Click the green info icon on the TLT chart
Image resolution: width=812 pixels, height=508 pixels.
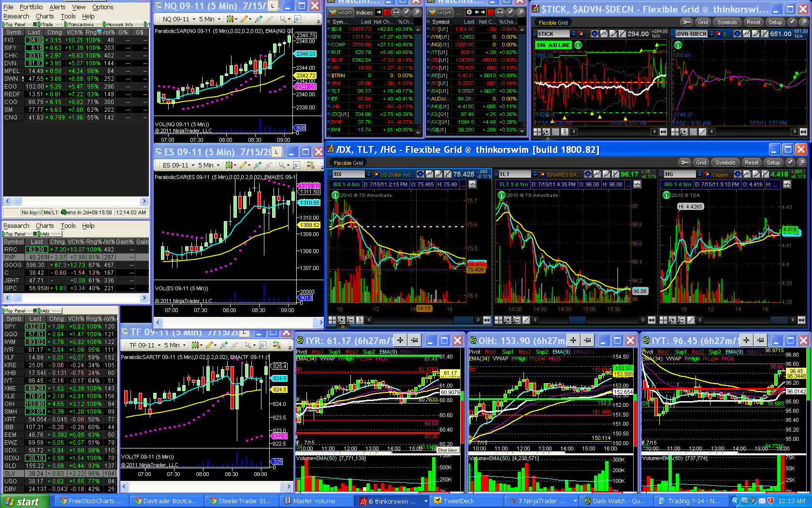tap(501, 195)
